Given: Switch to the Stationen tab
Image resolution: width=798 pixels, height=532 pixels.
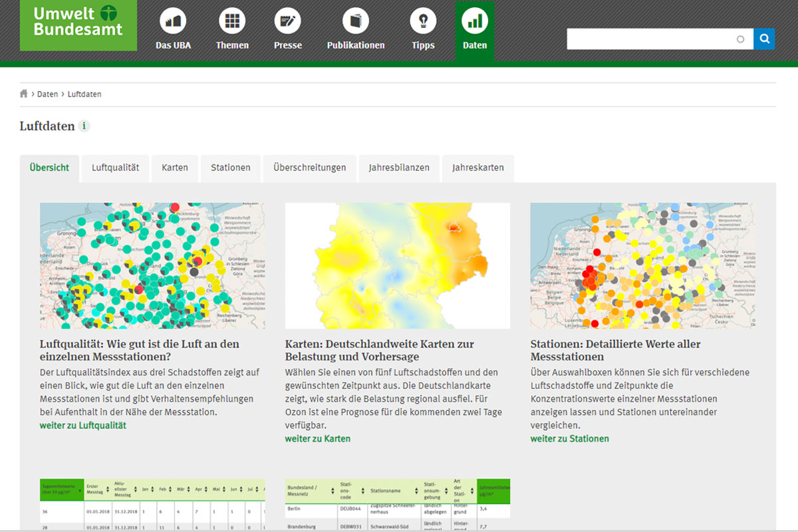Looking at the screenshot, I should (230, 168).
